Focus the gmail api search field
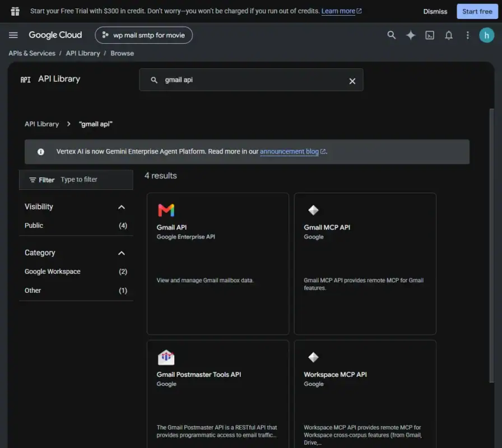The image size is (502, 448). point(251,80)
